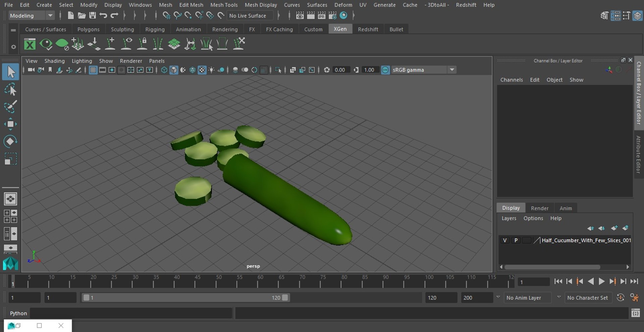644x332 pixels.
Task: Toggle color management ON button
Action: point(385,70)
